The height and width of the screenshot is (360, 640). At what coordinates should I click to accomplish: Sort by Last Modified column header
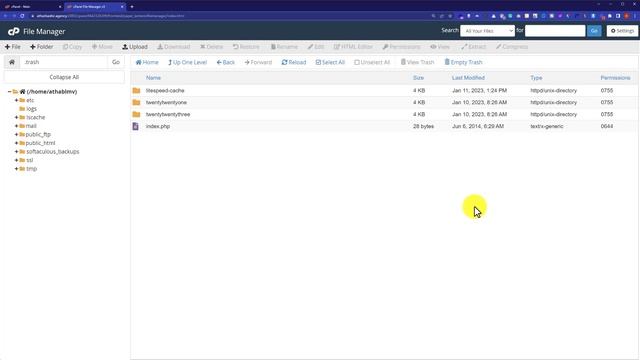pos(468,78)
